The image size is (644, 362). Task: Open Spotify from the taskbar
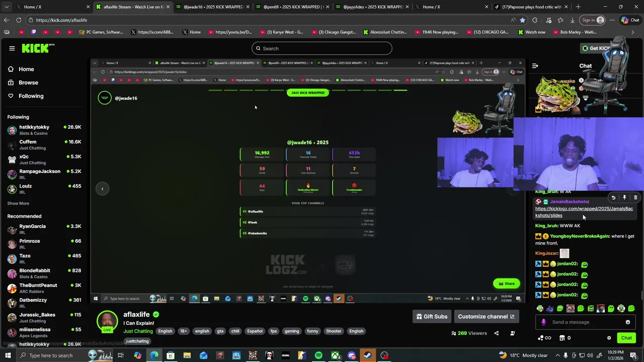click(x=318, y=355)
